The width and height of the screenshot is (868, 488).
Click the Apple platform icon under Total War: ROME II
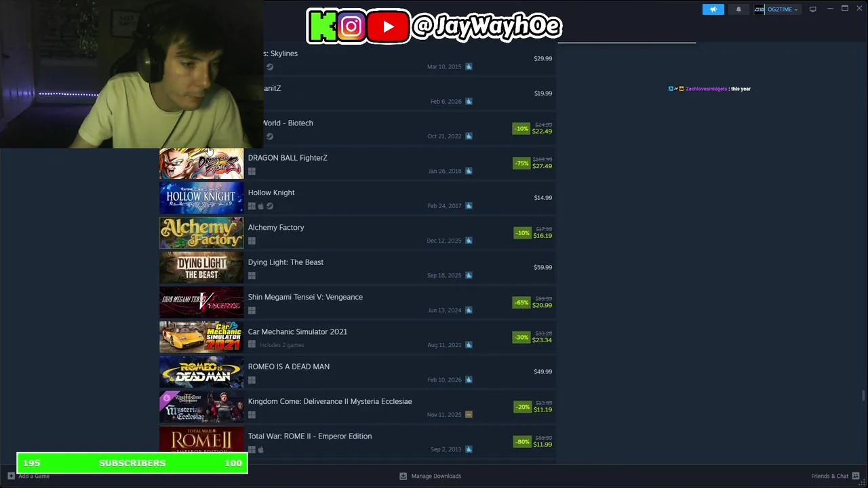point(260,449)
